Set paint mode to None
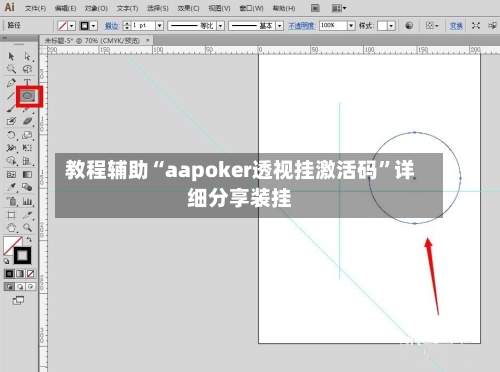The height and width of the screenshot is (372, 500). tap(30, 274)
